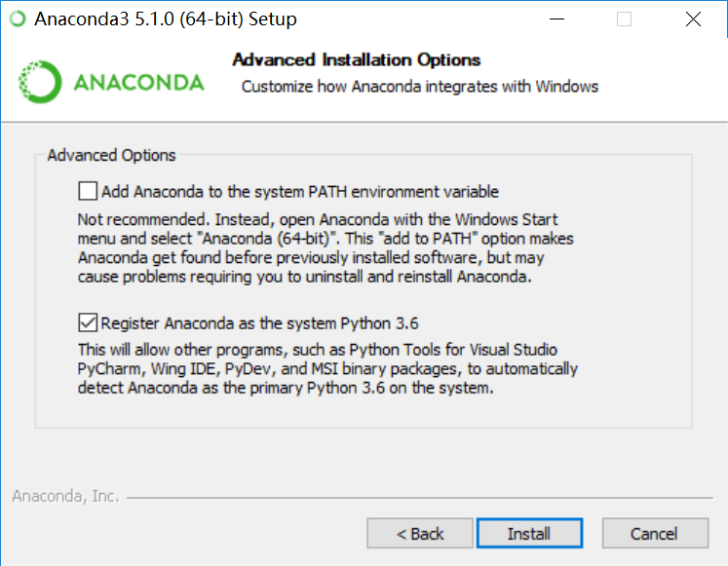Go back with the Back button
Viewport: 728px width, 566px height.
(x=420, y=534)
